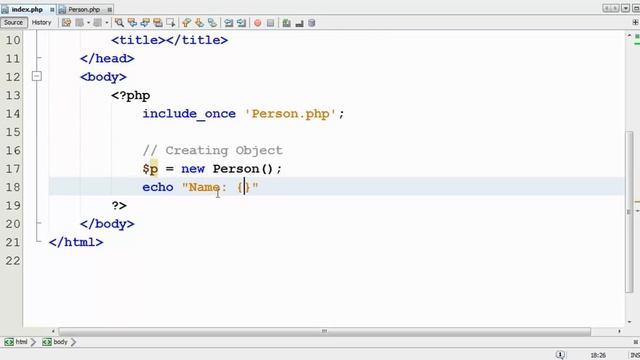Click the echo keyword on line 18
640x360 pixels.
[158, 187]
